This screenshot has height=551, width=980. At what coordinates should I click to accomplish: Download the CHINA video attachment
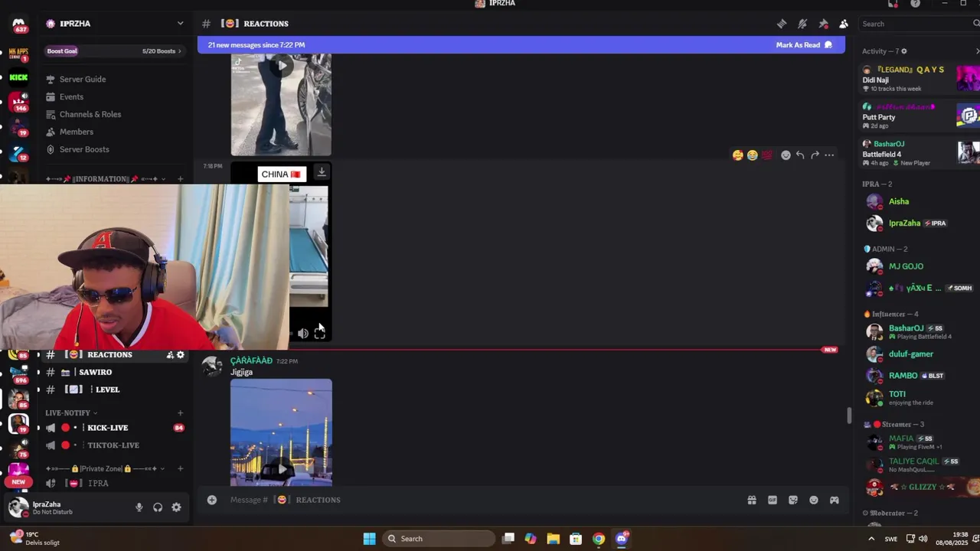pos(322,172)
